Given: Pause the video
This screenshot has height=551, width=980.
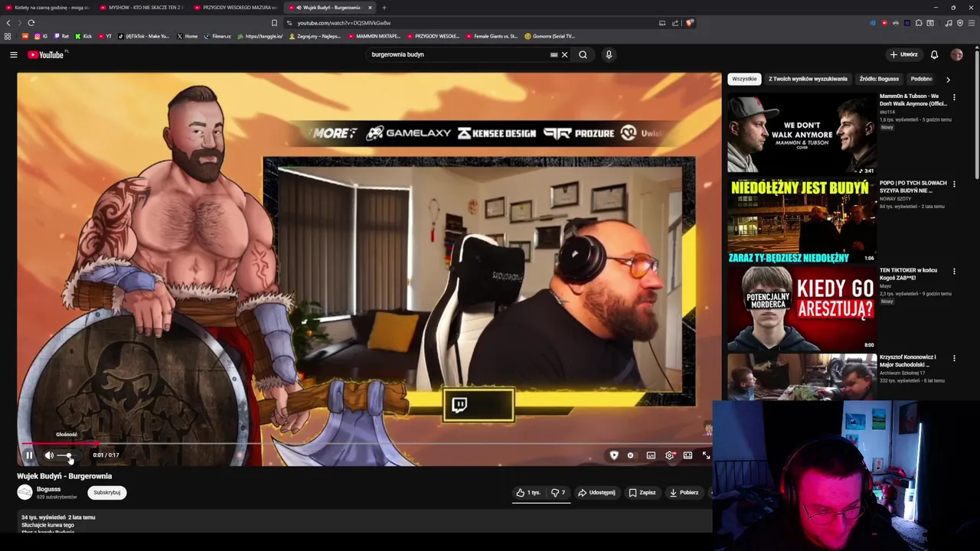Looking at the screenshot, I should click(x=29, y=455).
